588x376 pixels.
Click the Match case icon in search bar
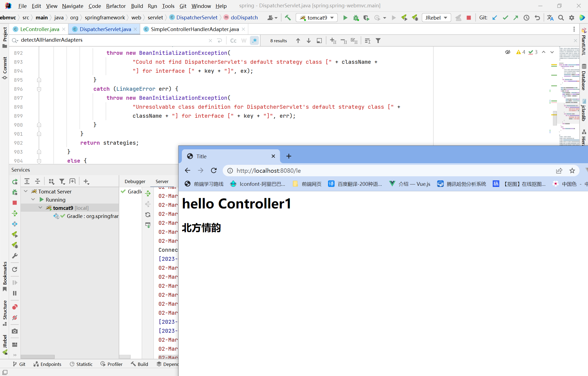[x=233, y=40]
